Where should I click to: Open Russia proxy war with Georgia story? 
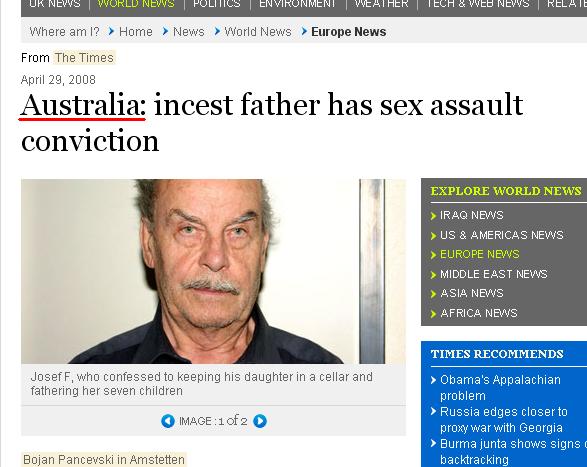[504, 419]
